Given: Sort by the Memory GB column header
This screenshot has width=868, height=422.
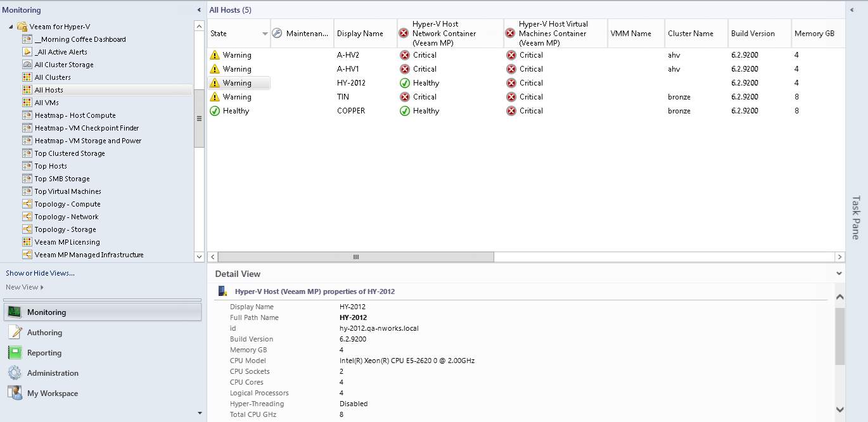Looking at the screenshot, I should click(817, 34).
